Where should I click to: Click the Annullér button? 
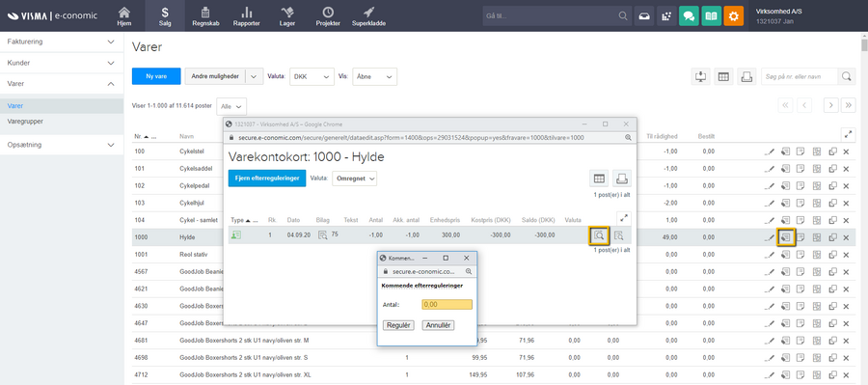click(438, 325)
